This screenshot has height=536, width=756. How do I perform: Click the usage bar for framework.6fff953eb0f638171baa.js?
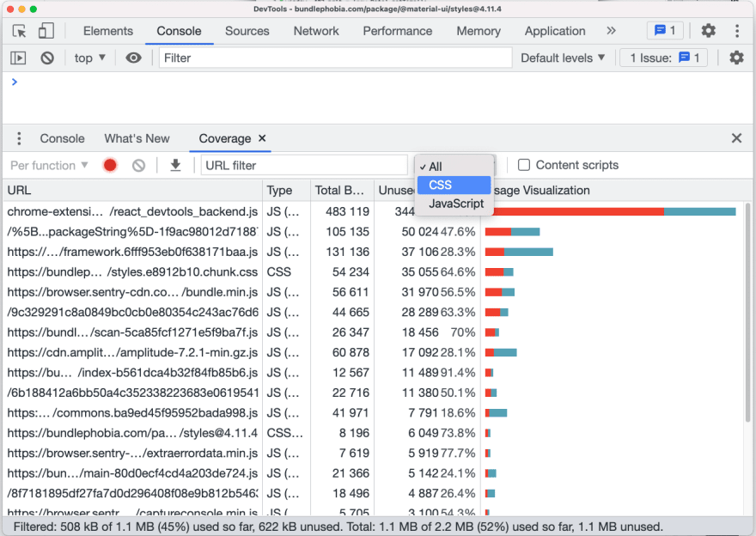click(519, 252)
